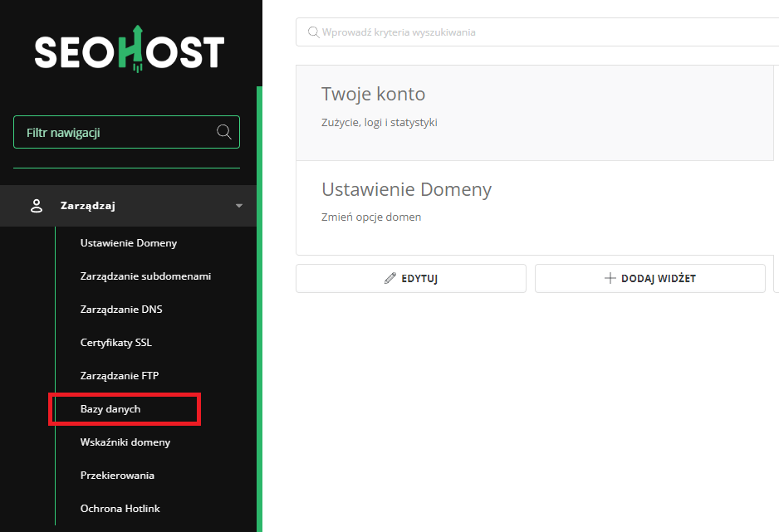Image resolution: width=779 pixels, height=532 pixels.
Task: Open the Ustawienie Domeny widget card heading
Action: [406, 189]
